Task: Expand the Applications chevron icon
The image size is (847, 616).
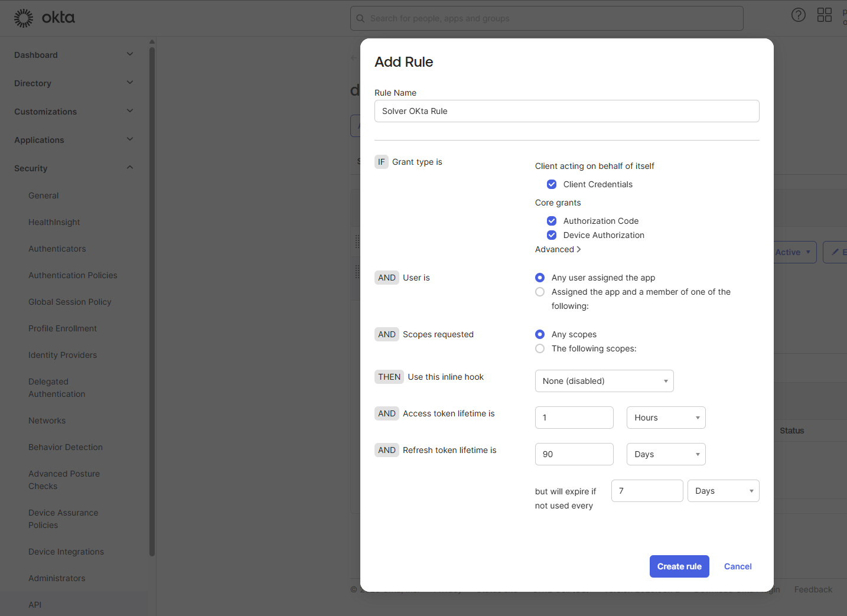Action: (x=130, y=139)
